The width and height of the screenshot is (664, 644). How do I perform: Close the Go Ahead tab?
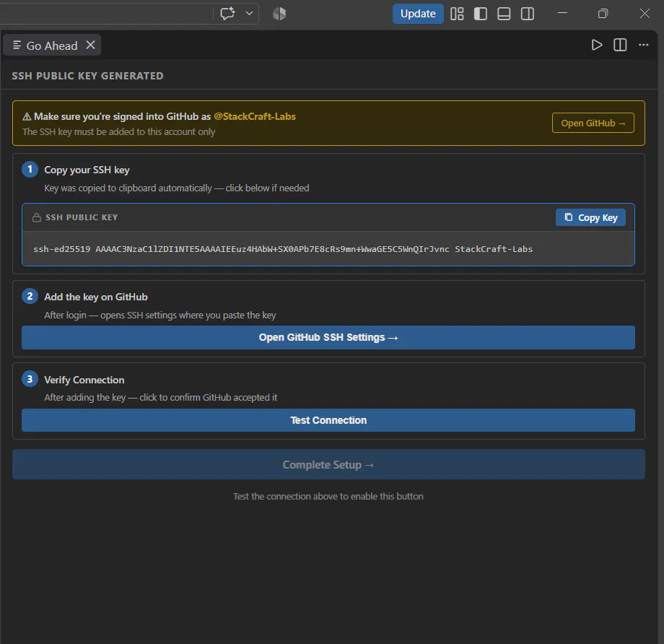point(91,45)
